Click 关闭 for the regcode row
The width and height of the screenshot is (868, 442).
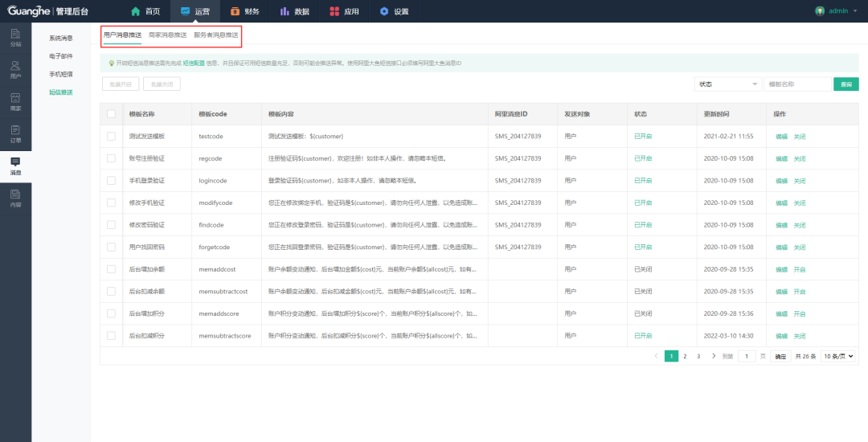tap(800, 159)
